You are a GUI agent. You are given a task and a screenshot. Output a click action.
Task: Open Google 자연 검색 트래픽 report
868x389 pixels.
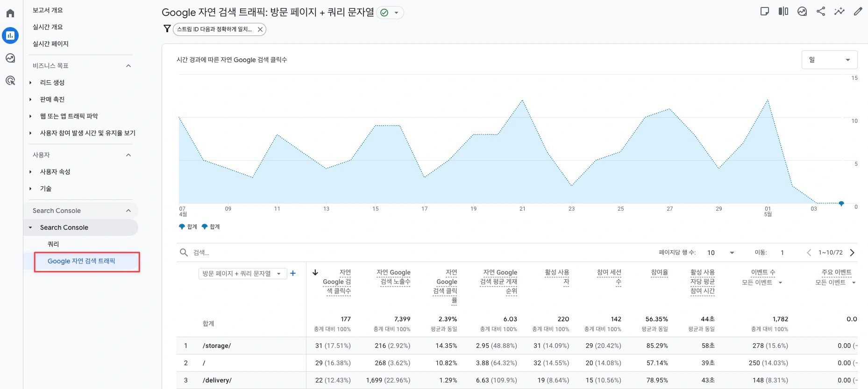click(x=81, y=261)
